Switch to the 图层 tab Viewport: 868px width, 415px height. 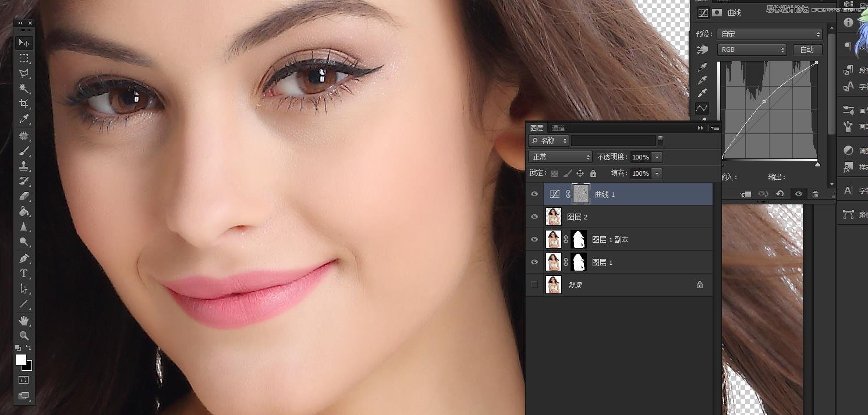pos(537,128)
